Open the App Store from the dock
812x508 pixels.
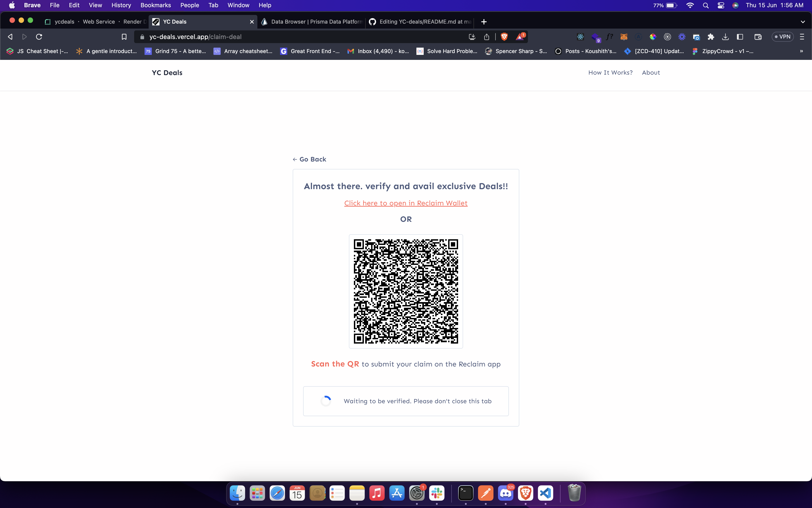pos(397,493)
